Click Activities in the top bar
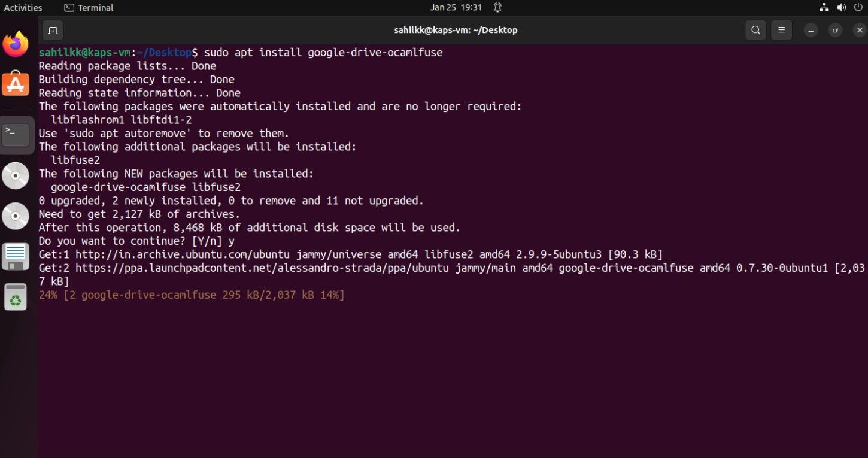The image size is (868, 458). (x=23, y=8)
